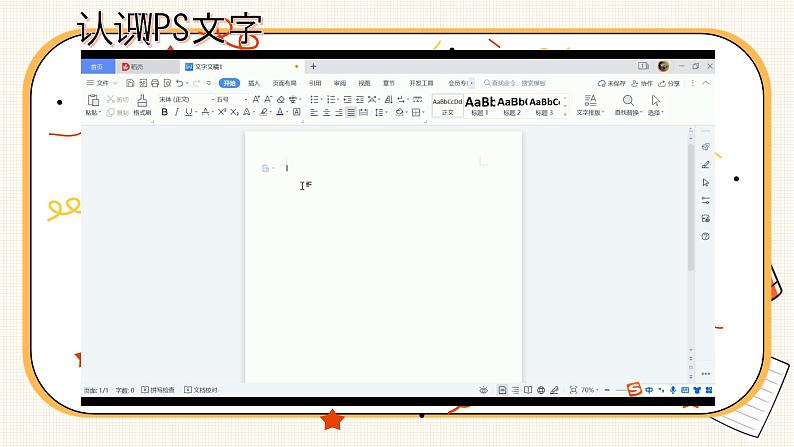Click the Collaborate button
The width and height of the screenshot is (794, 447).
(x=642, y=83)
